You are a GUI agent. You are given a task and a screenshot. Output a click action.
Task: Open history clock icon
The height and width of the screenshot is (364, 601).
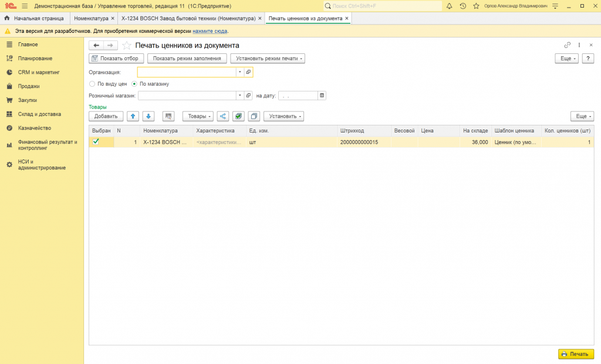point(462,6)
